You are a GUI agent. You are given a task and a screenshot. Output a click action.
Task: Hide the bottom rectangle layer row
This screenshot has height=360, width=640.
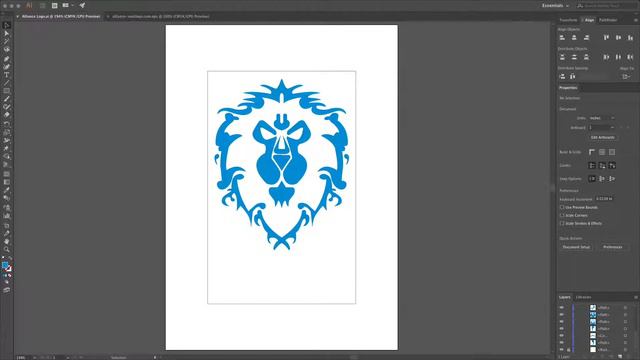click(562, 349)
